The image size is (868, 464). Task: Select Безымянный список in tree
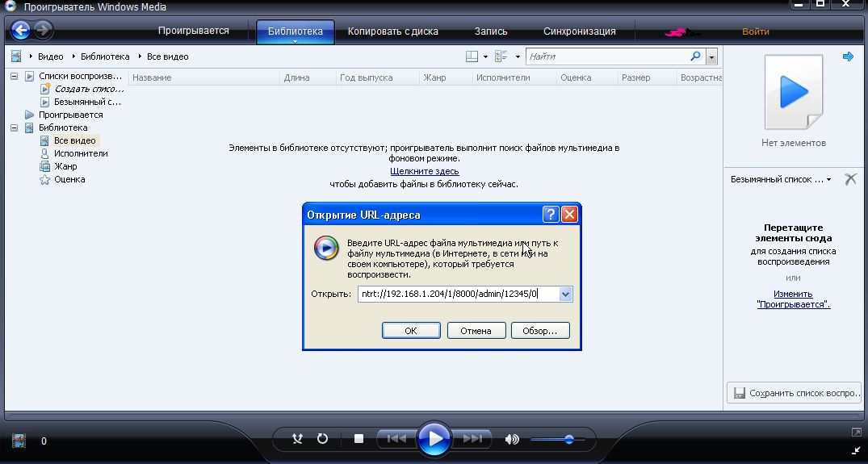pyautogui.click(x=87, y=102)
